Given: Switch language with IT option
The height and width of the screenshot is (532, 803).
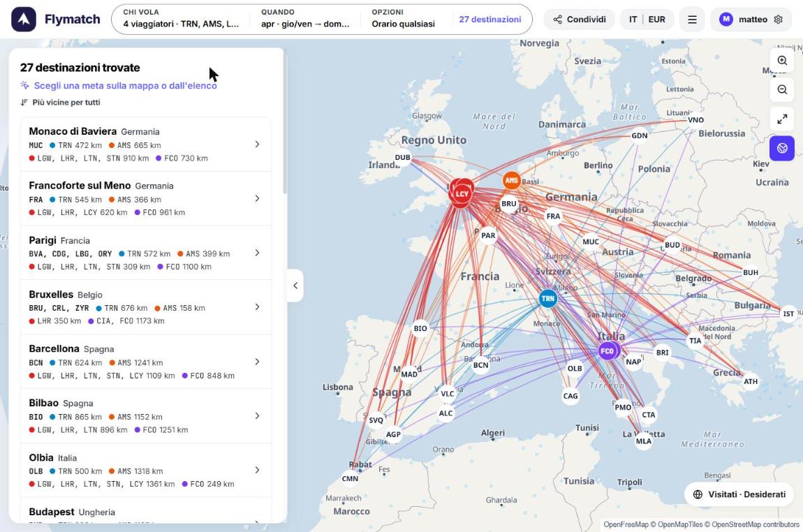Looking at the screenshot, I should [x=633, y=20].
